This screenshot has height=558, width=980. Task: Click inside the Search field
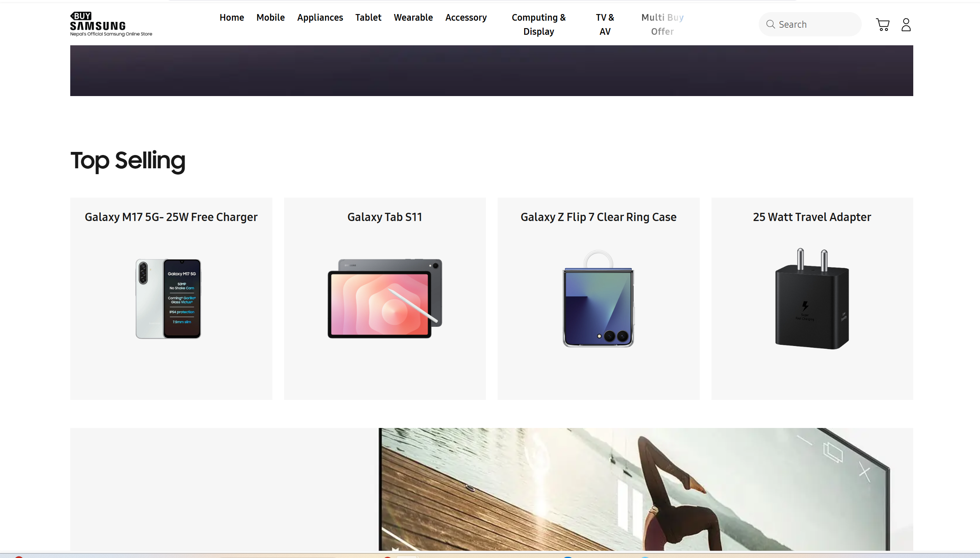tap(816, 24)
